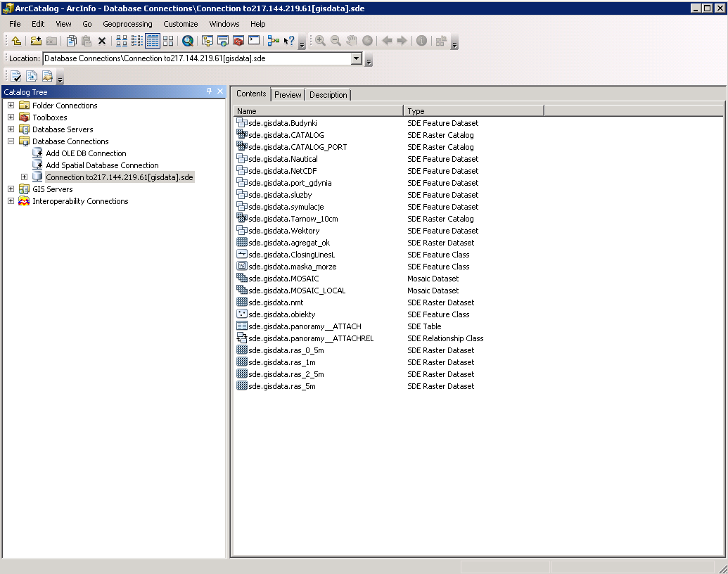Expand the Folder Connections node
728x574 pixels.
pyautogui.click(x=11, y=106)
